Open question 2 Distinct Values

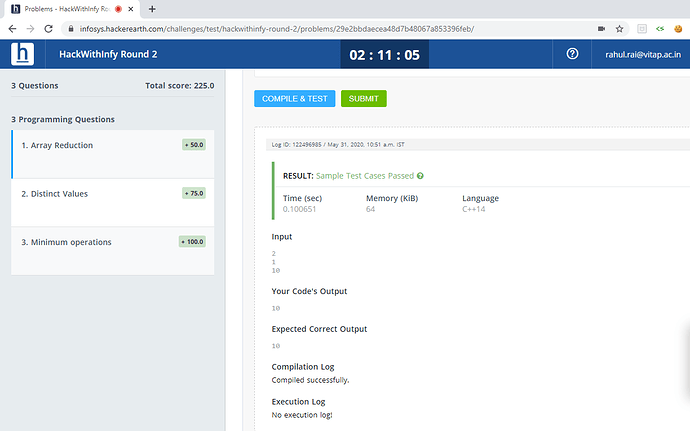coord(113,203)
